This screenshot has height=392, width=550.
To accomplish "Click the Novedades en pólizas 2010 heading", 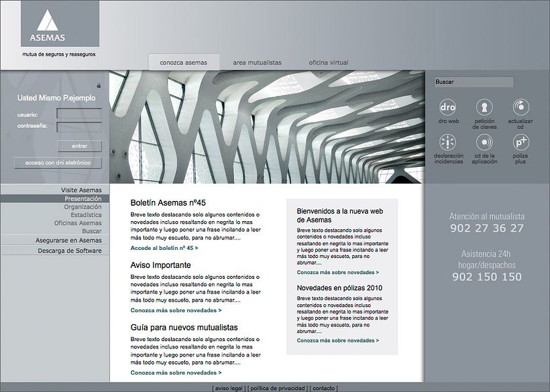I will (x=339, y=288).
